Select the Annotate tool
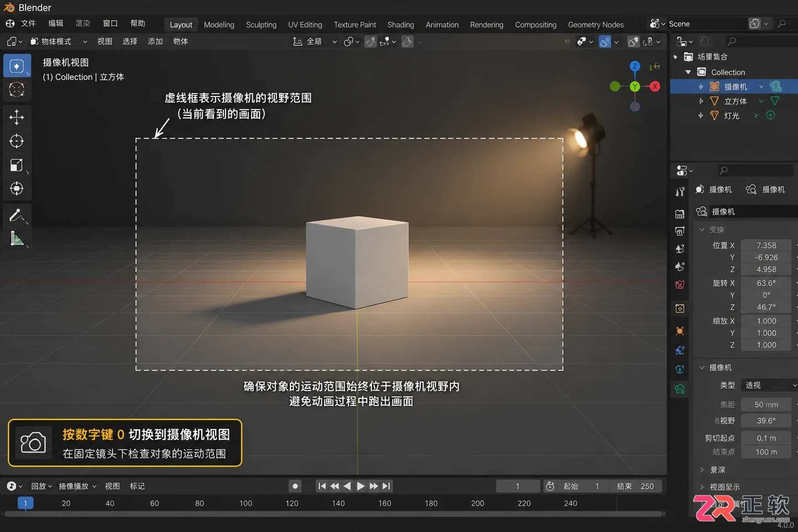Screen dimensions: 798x532 coord(17,215)
